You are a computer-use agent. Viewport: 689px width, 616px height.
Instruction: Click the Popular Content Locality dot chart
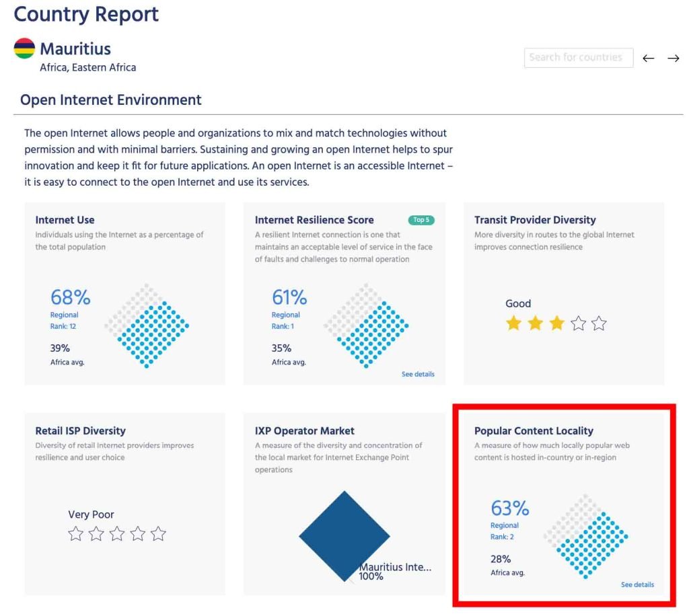tap(586, 536)
